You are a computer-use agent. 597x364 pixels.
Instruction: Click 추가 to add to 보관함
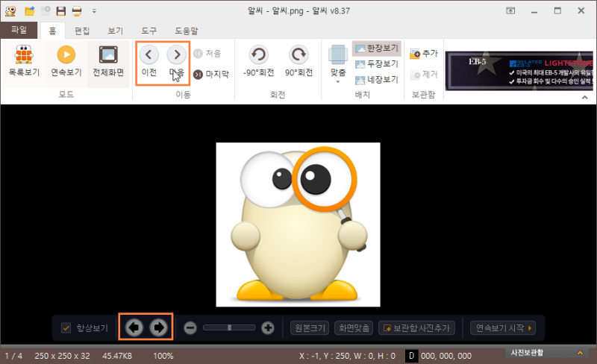[424, 54]
